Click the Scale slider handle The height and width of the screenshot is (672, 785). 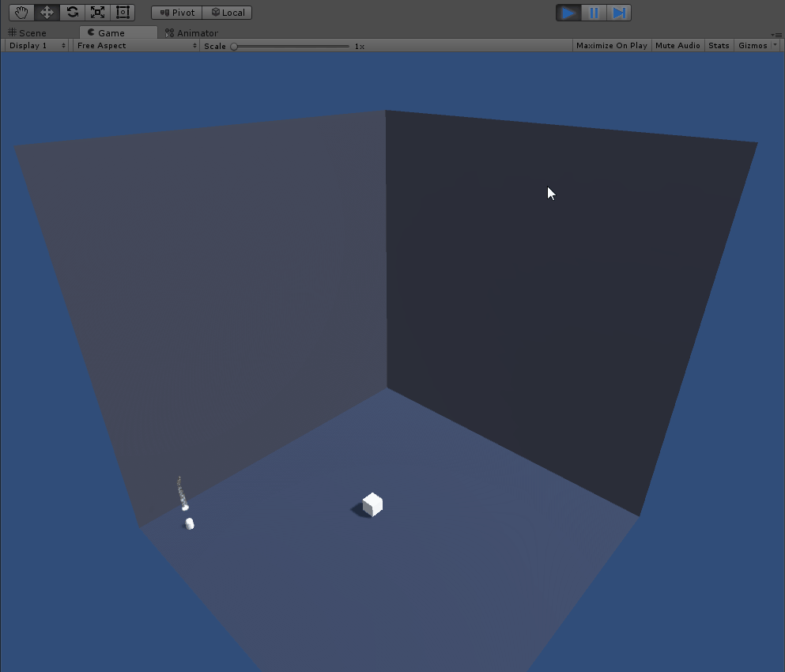(234, 47)
